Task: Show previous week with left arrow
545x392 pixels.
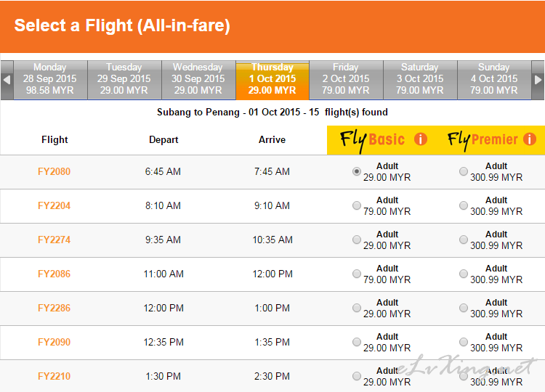Action: pyautogui.click(x=7, y=80)
